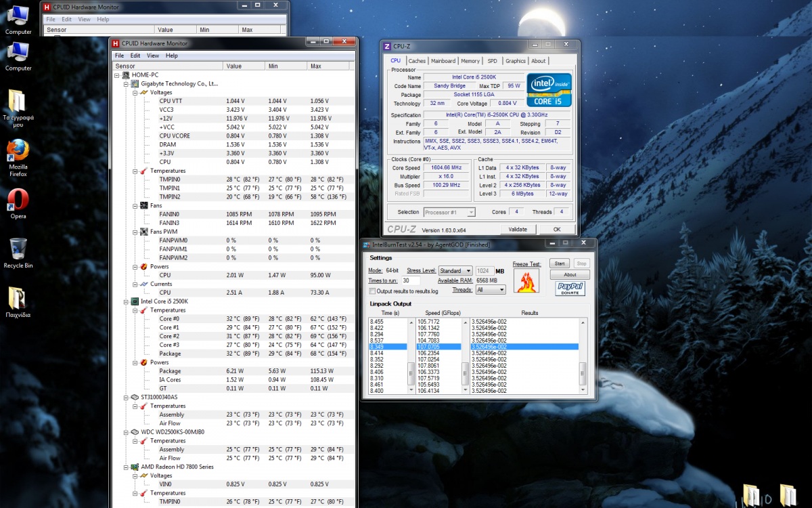The height and width of the screenshot is (508, 812).
Task: Open Edit menu in front Hardware Monitor window
Action: pos(135,56)
